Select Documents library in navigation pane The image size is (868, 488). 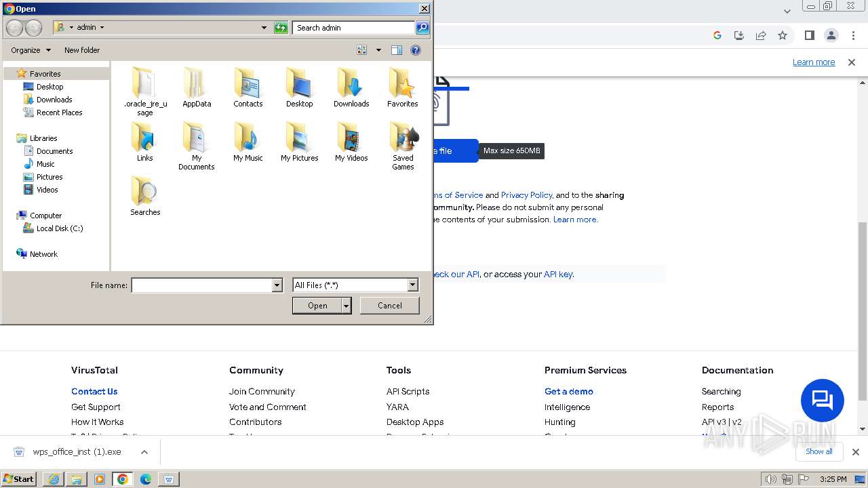[x=54, y=151]
